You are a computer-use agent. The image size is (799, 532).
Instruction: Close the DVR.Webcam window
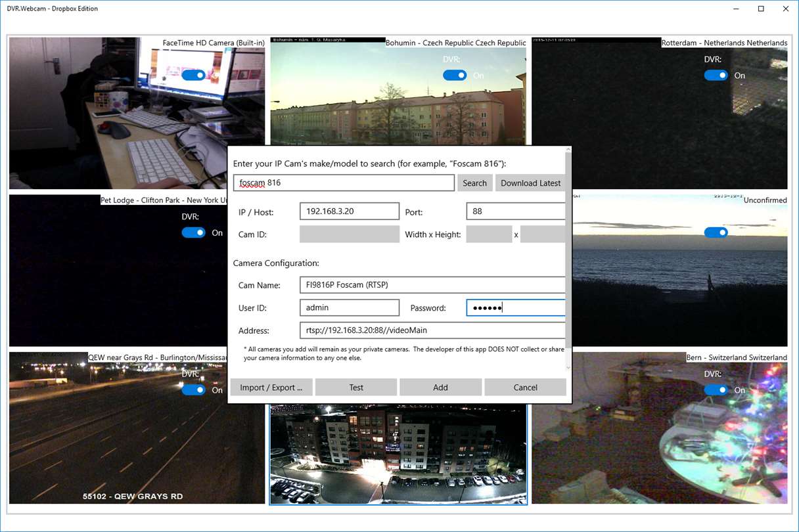point(786,9)
